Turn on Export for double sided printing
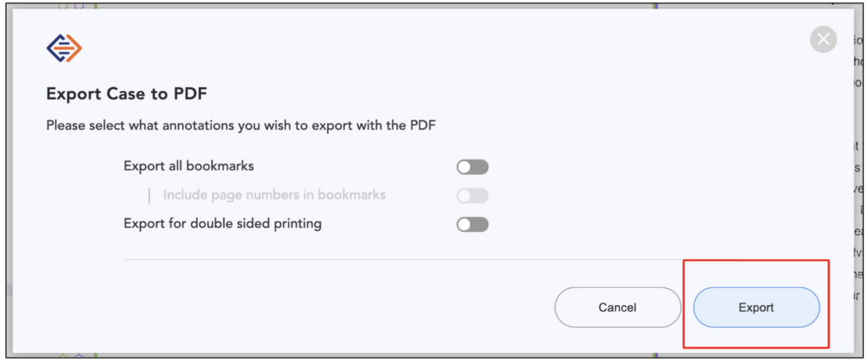 coord(472,225)
